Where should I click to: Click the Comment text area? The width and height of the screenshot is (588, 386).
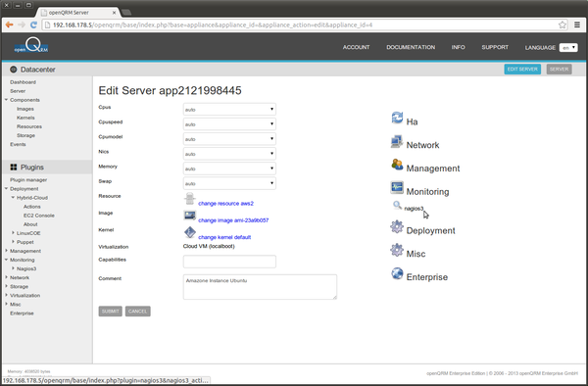[260, 287]
